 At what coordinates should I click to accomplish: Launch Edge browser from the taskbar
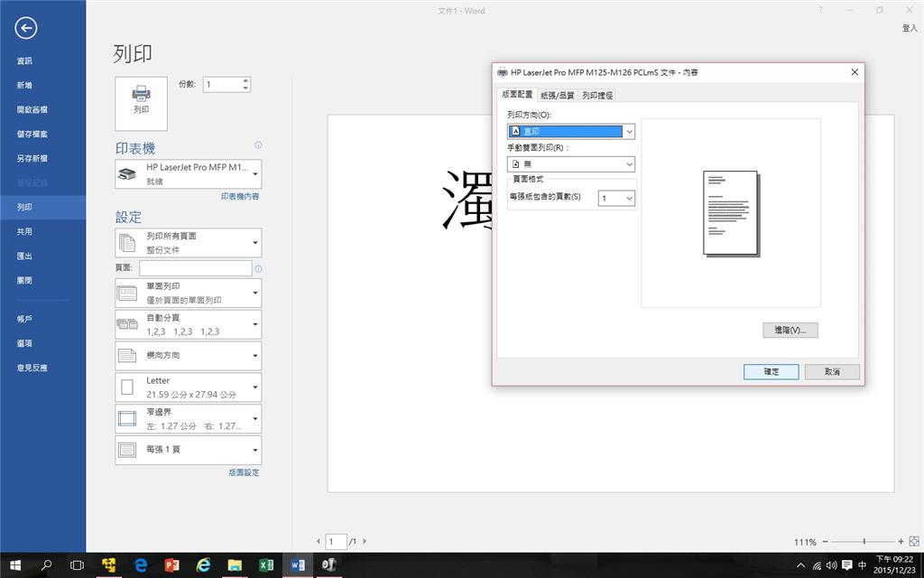[140, 565]
